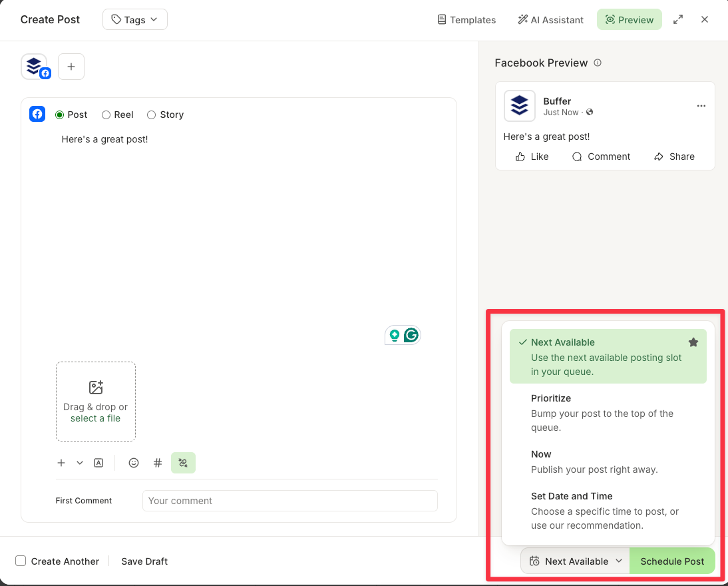Click the globe icon next to Just Now

590,112
